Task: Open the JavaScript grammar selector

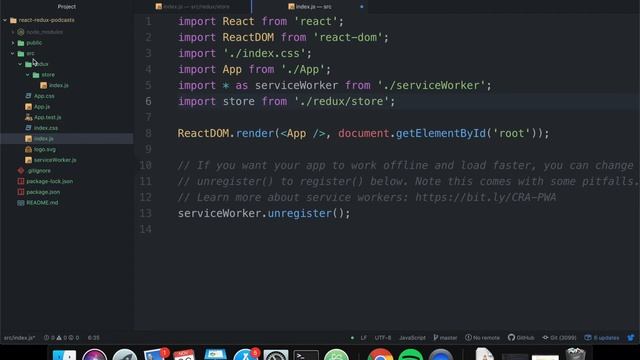Action: click(x=412, y=338)
